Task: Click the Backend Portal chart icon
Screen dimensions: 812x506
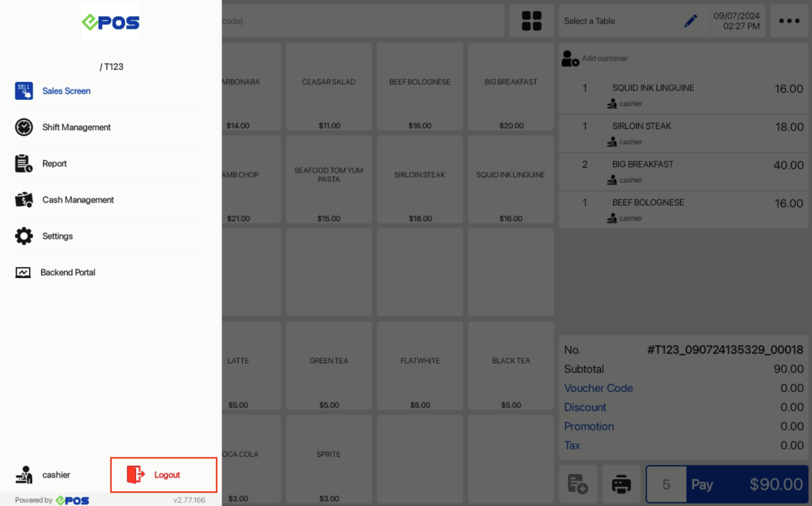Action: click(23, 272)
